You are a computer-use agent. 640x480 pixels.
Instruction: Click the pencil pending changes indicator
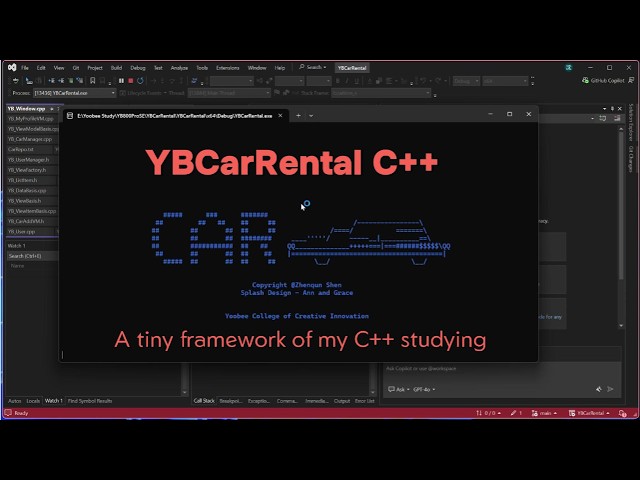(x=516, y=413)
